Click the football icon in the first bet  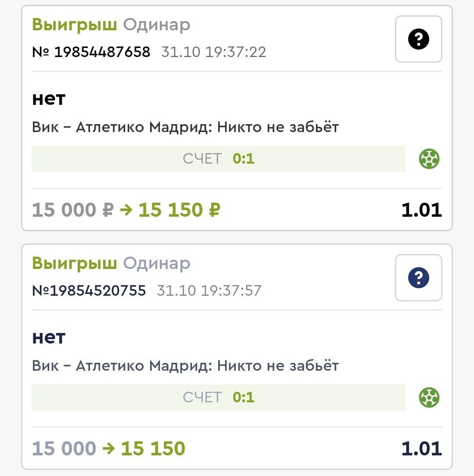pos(429,159)
